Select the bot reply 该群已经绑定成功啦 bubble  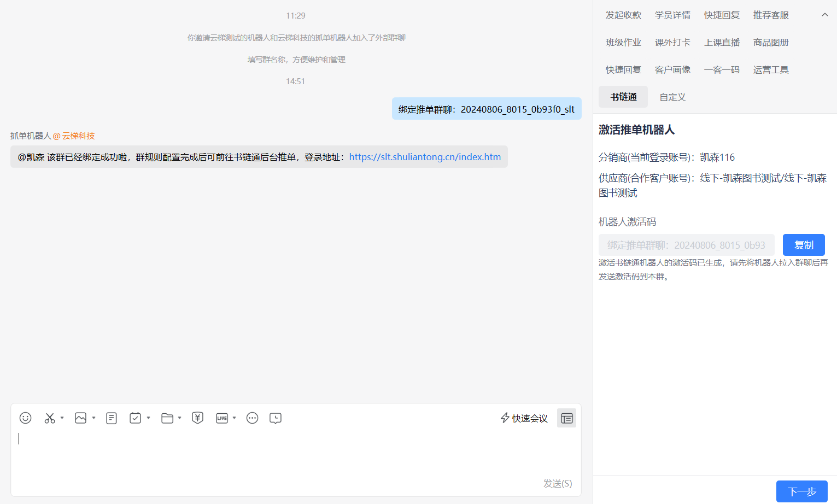(259, 157)
